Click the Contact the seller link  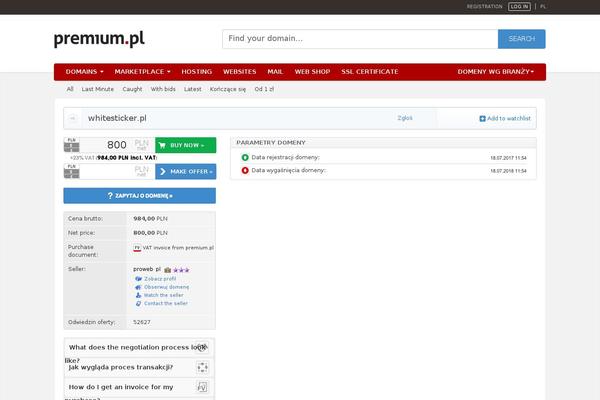[166, 303]
